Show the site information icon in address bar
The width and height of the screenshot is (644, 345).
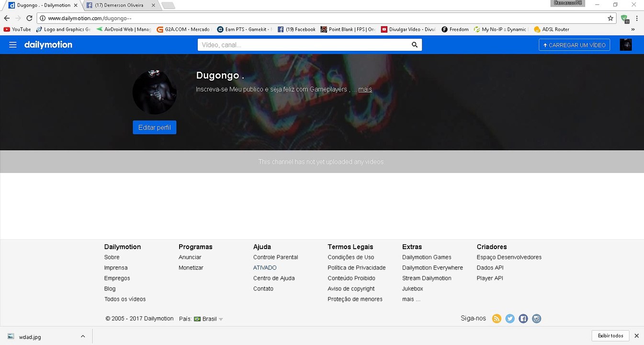[43, 18]
